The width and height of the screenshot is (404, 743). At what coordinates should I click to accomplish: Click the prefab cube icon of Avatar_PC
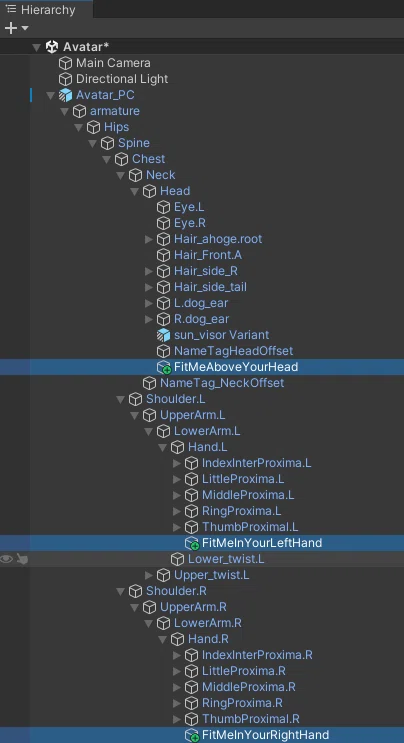(x=65, y=95)
